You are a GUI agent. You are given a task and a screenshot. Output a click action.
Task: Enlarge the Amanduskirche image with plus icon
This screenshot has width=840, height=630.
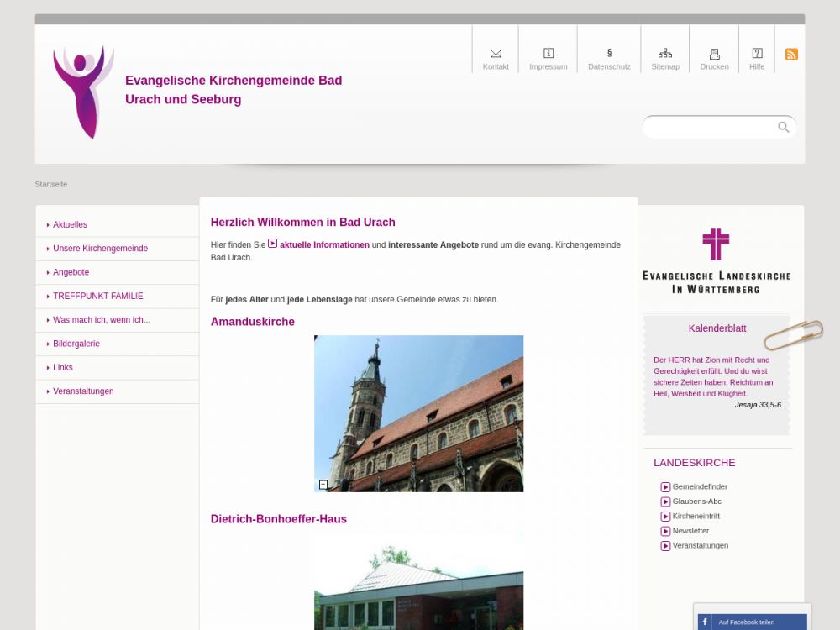pyautogui.click(x=323, y=485)
